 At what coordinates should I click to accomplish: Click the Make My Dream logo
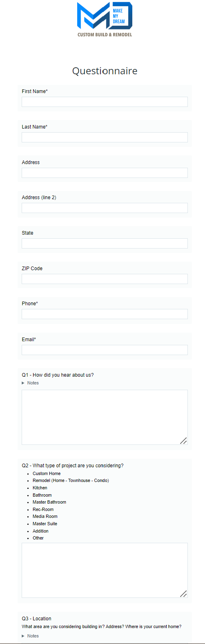click(x=105, y=20)
